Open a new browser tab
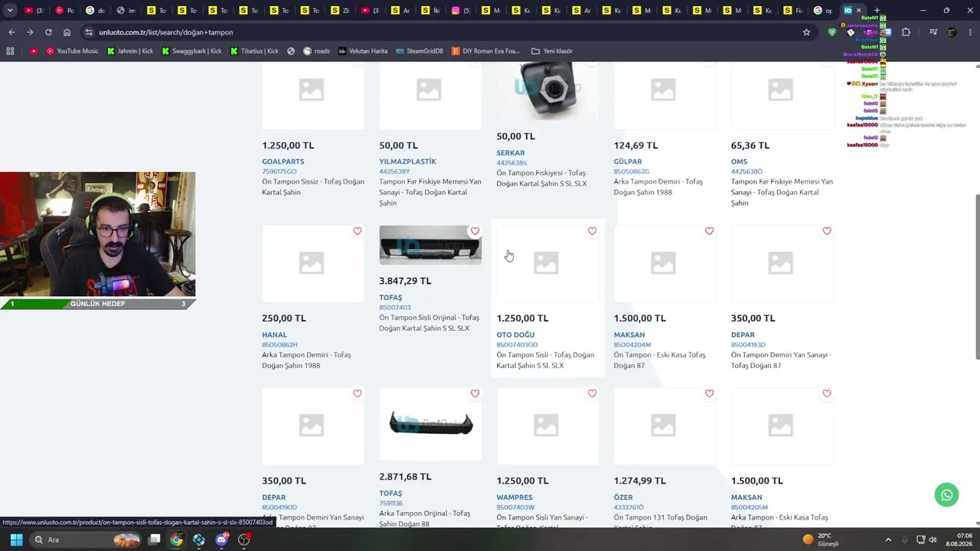The height and width of the screenshot is (551, 980). (877, 11)
